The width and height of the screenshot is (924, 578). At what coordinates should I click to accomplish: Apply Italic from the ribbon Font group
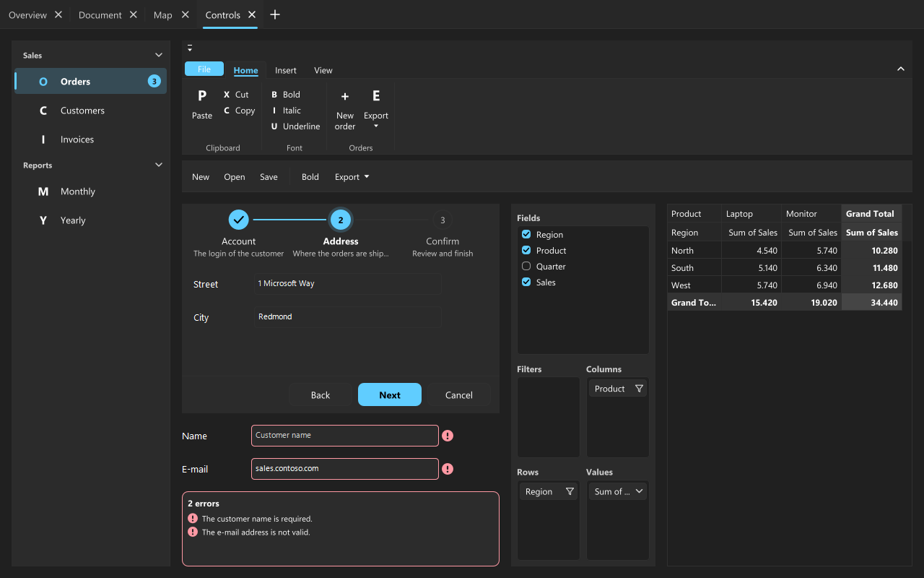point(285,111)
